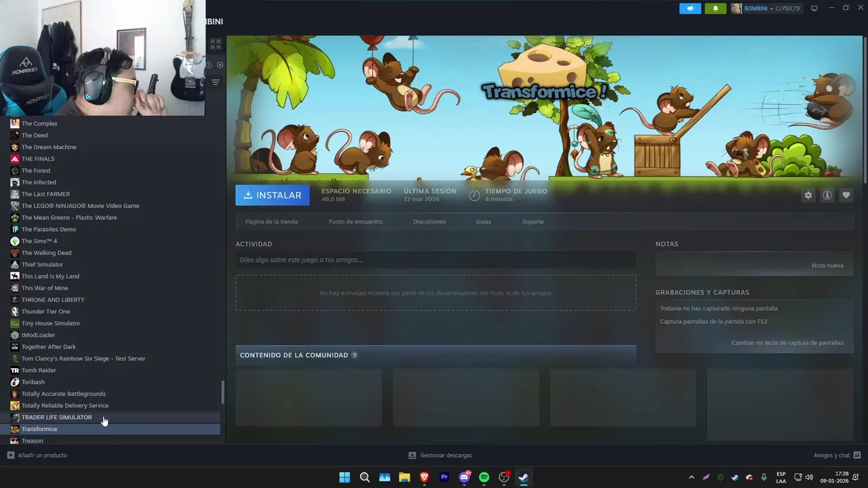Viewport: 868px width, 488px height.
Task: Click the blue INSTALAR button
Action: coord(273,195)
